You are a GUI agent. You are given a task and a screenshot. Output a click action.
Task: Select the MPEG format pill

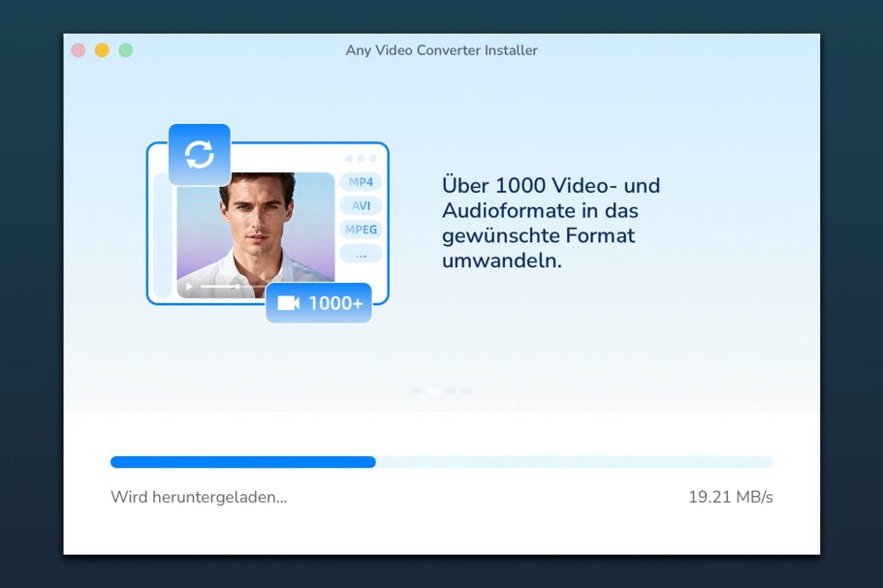pyautogui.click(x=361, y=230)
